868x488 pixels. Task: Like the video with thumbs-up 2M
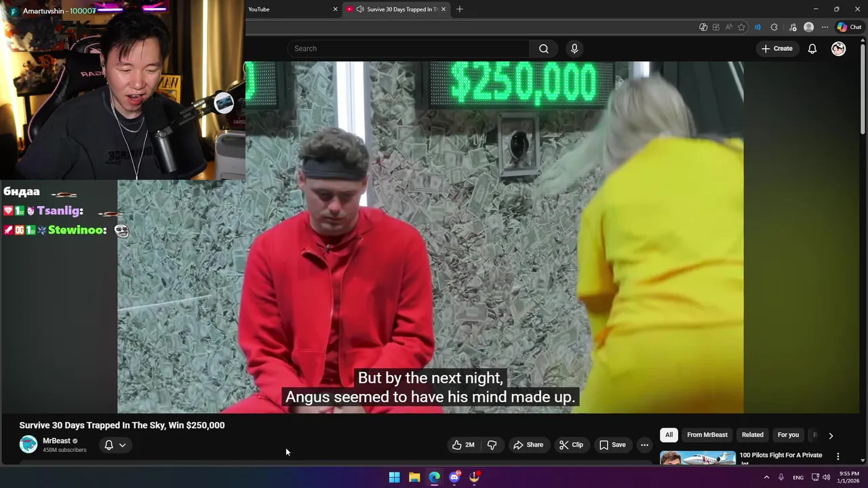(x=462, y=445)
